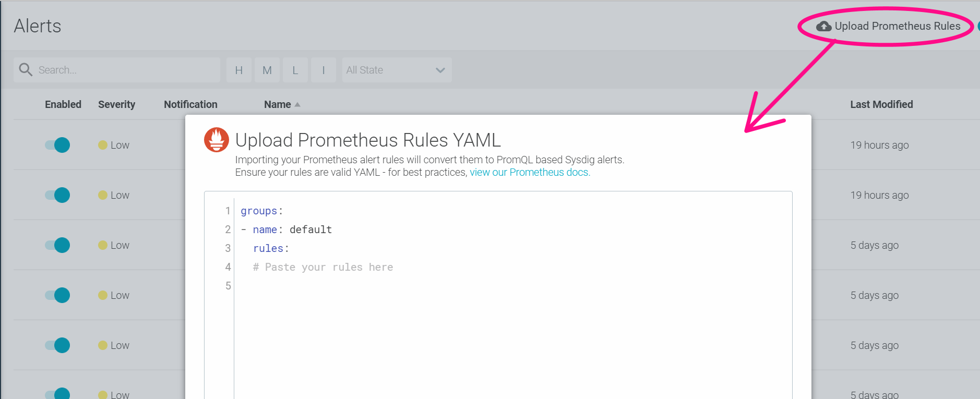Click the Prometheus flame logo
Viewport: 980px width, 399px height.
[217, 140]
